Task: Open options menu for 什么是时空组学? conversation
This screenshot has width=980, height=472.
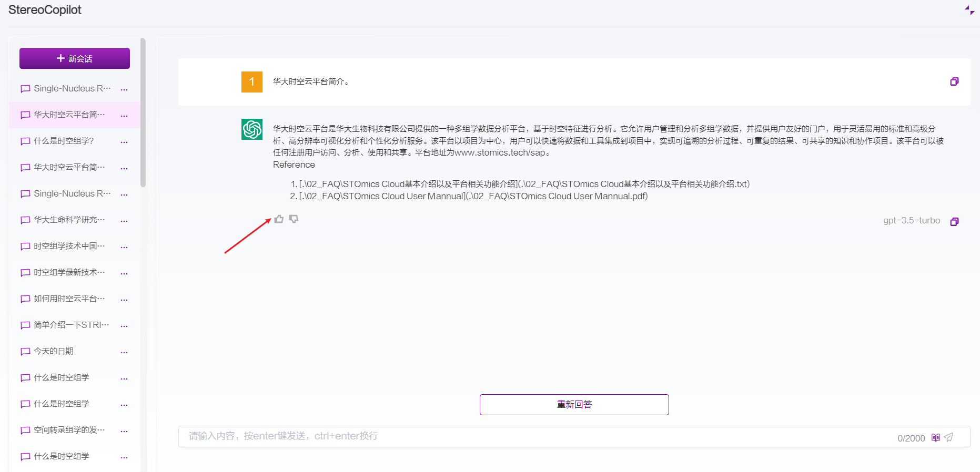Action: click(124, 142)
